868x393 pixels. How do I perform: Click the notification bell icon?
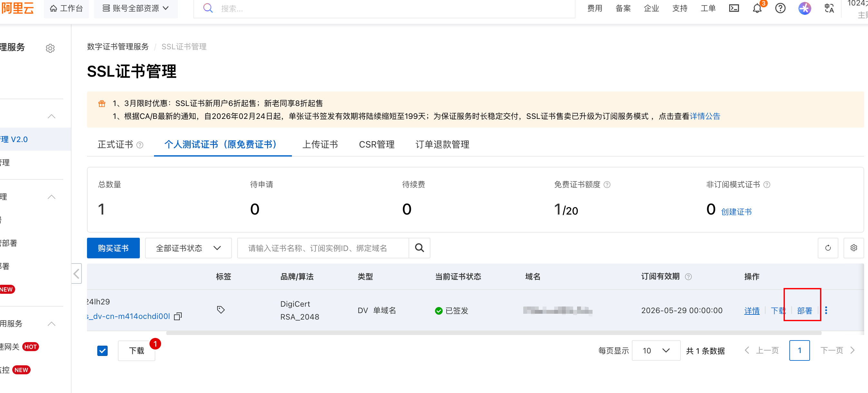[x=757, y=8]
